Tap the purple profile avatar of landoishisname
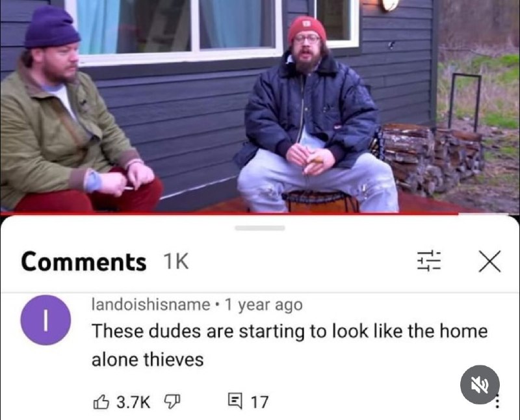The image size is (520, 420). [x=45, y=320]
